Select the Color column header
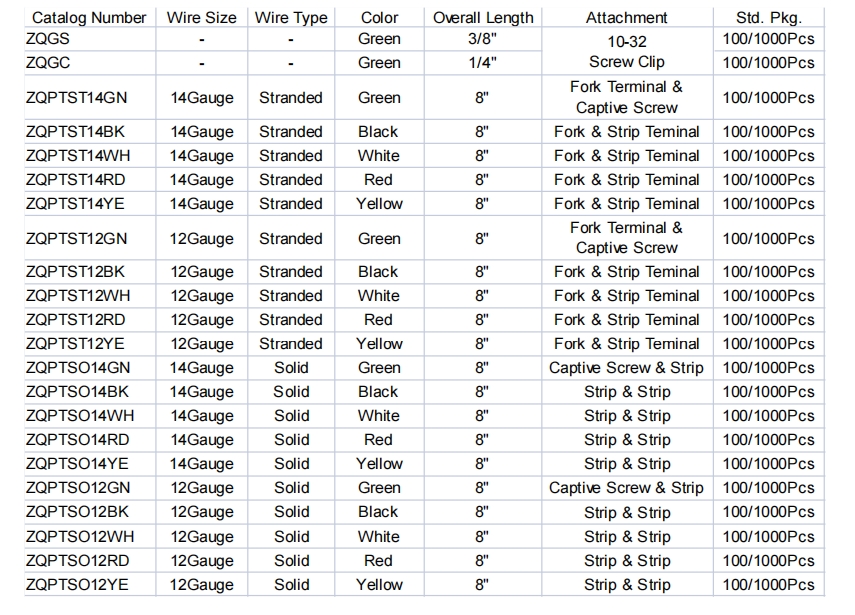Viewport: 855px width, 615px height. [x=379, y=17]
